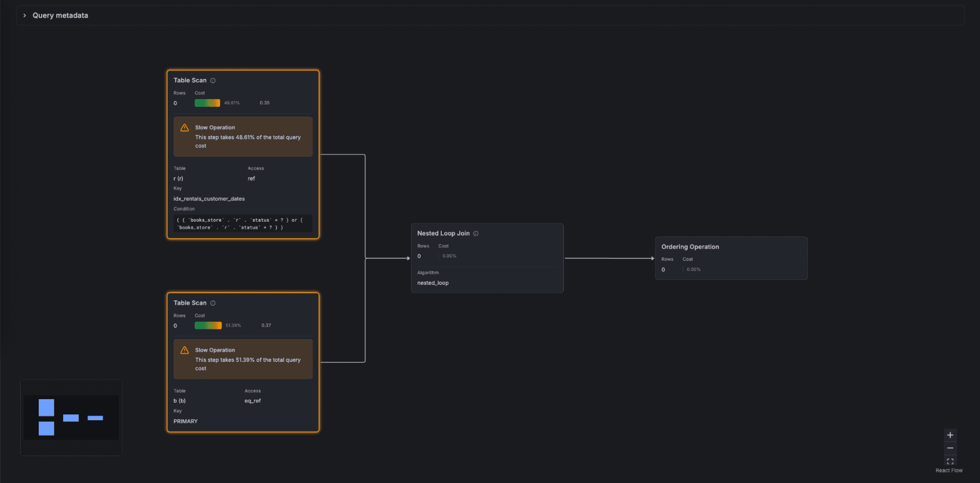
Task: Click the warning triangle in the 48.61% Slow Operation alert
Action: 184,127
